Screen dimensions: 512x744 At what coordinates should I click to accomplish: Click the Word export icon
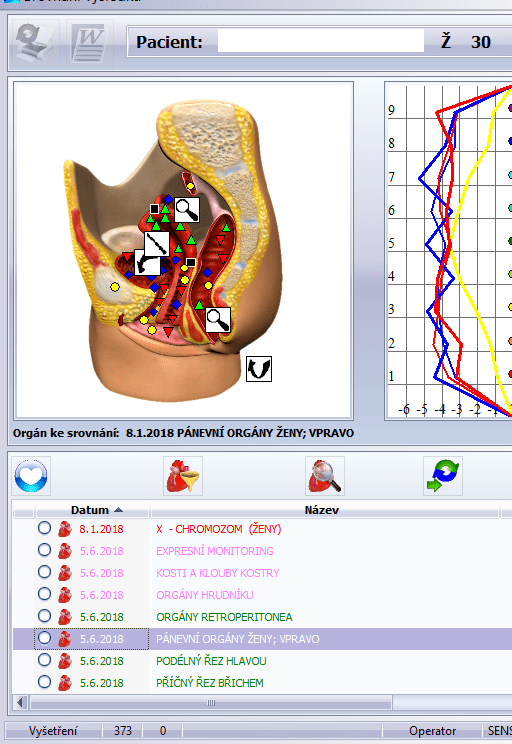(90, 43)
